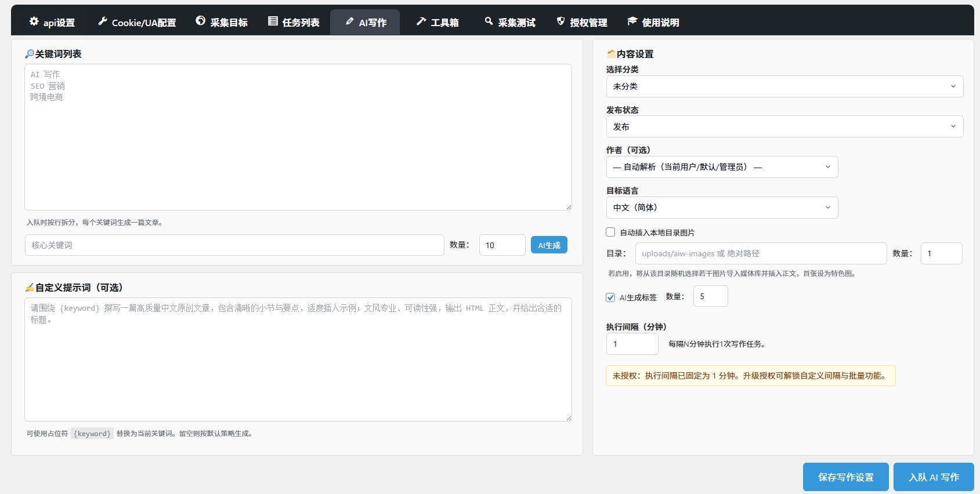Click the list icon for 任务列表
The image size is (980, 494).
coord(273,21)
